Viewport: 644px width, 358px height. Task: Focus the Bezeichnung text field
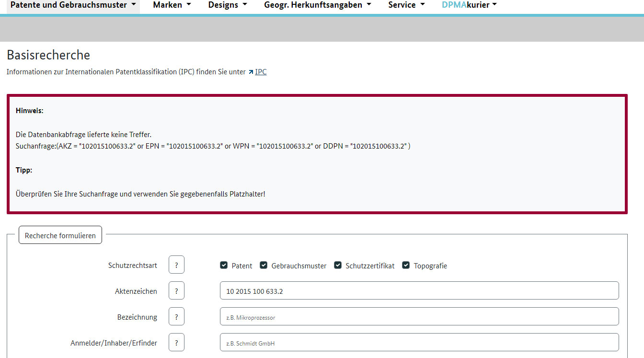(419, 317)
